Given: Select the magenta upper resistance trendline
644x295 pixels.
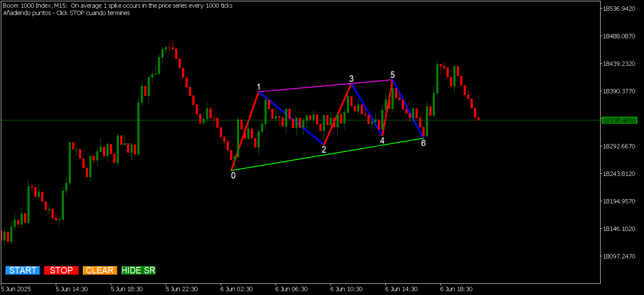Looking at the screenshot, I should pos(325,86).
